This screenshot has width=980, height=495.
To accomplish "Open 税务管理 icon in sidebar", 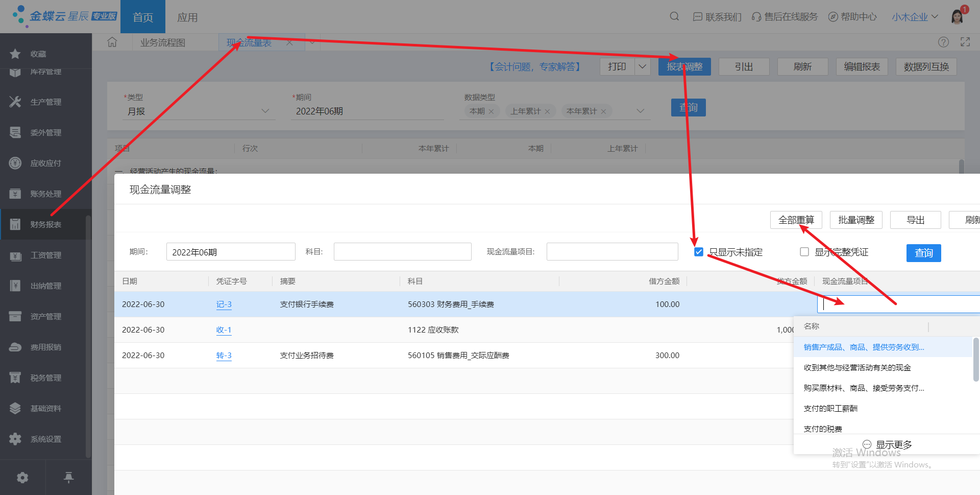I will 15,378.
